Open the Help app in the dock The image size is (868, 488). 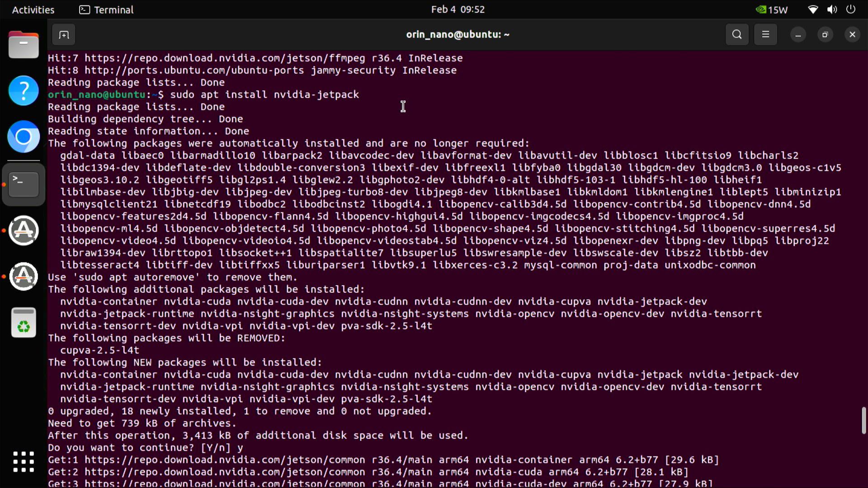pyautogui.click(x=23, y=90)
